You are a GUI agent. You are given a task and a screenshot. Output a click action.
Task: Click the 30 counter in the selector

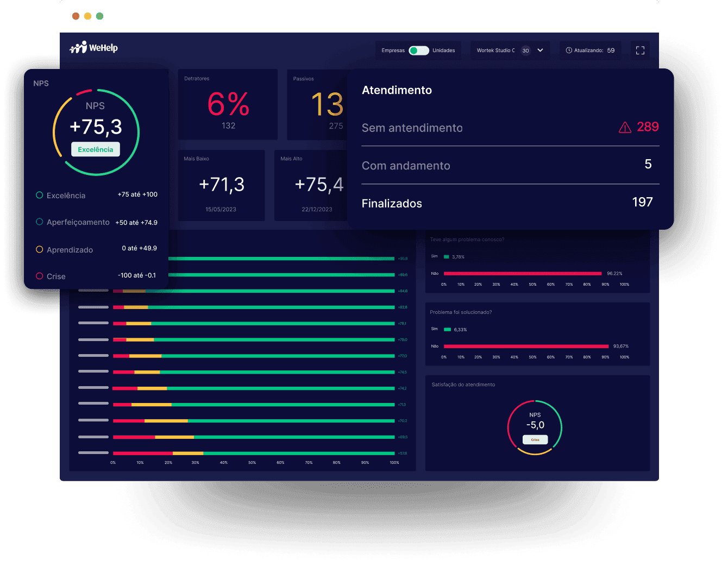[525, 50]
